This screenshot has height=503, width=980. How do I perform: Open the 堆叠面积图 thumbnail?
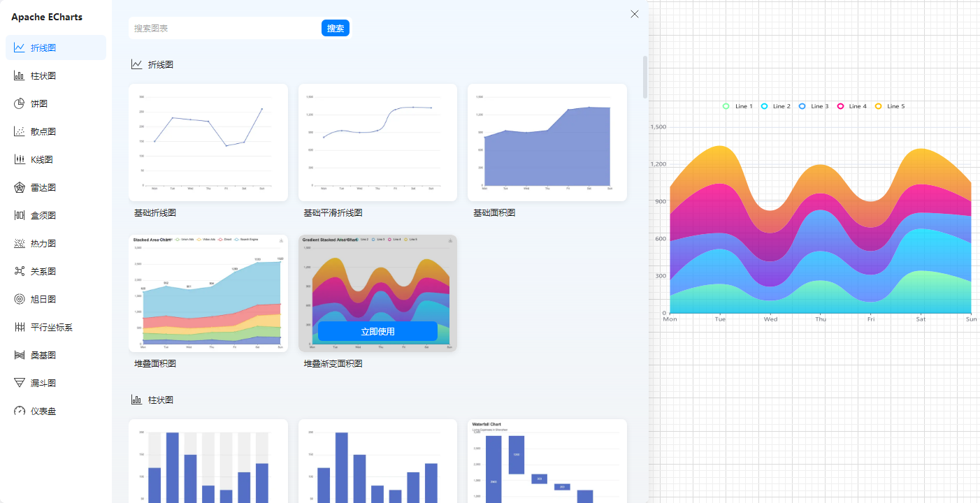(208, 293)
